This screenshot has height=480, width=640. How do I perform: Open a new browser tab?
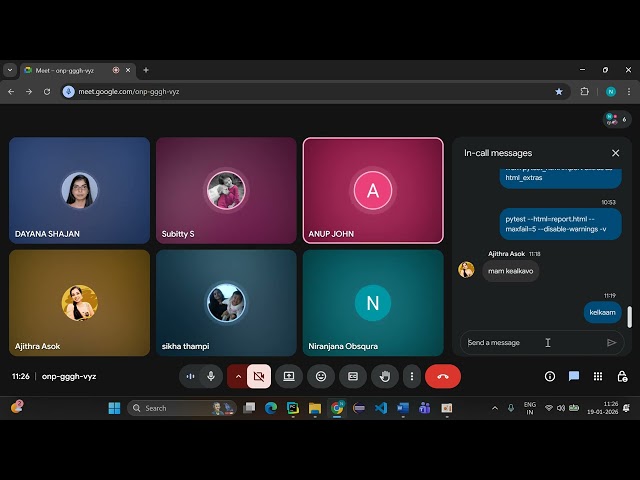pos(146,70)
